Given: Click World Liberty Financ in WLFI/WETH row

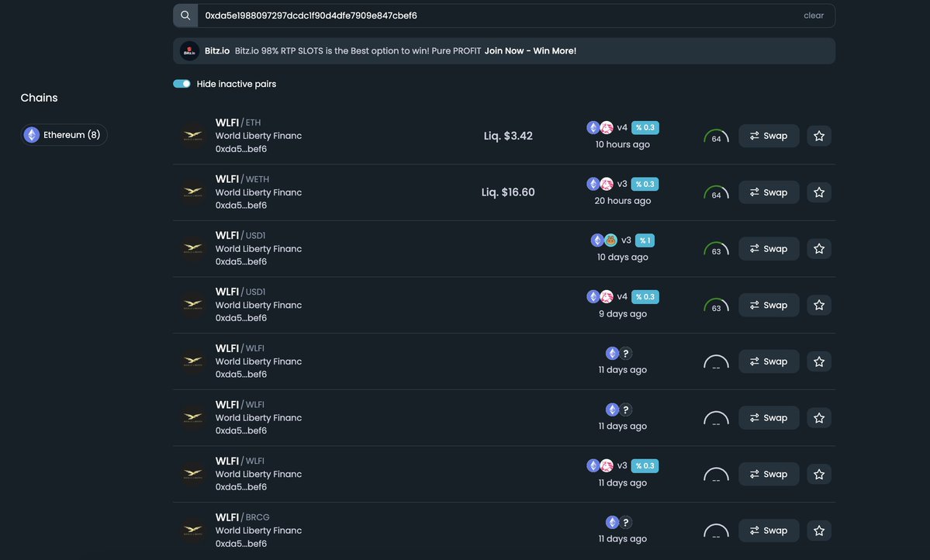Looking at the screenshot, I should click(x=258, y=192).
